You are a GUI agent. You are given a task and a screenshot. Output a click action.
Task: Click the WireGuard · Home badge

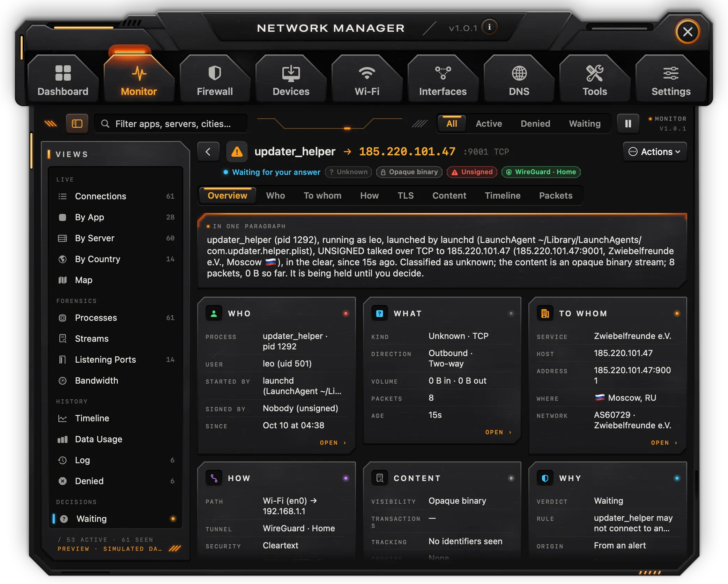tap(541, 172)
